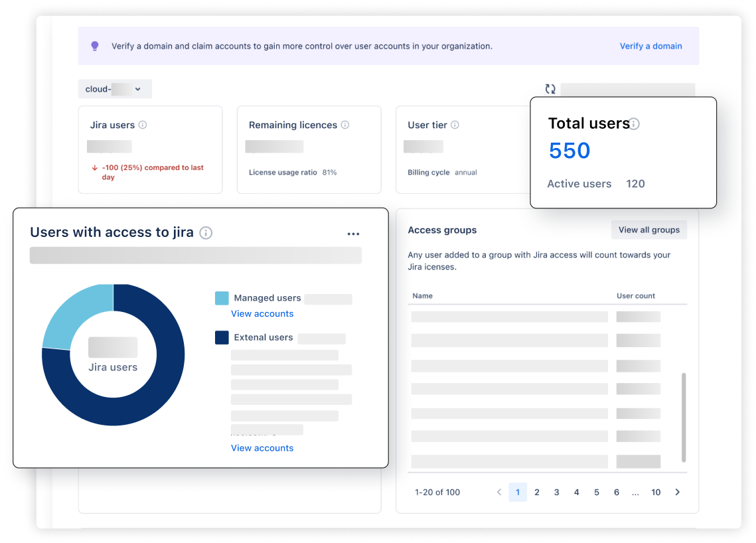Open the three-dot more options menu
Image resolution: width=756 pixels, height=543 pixels.
[353, 234]
